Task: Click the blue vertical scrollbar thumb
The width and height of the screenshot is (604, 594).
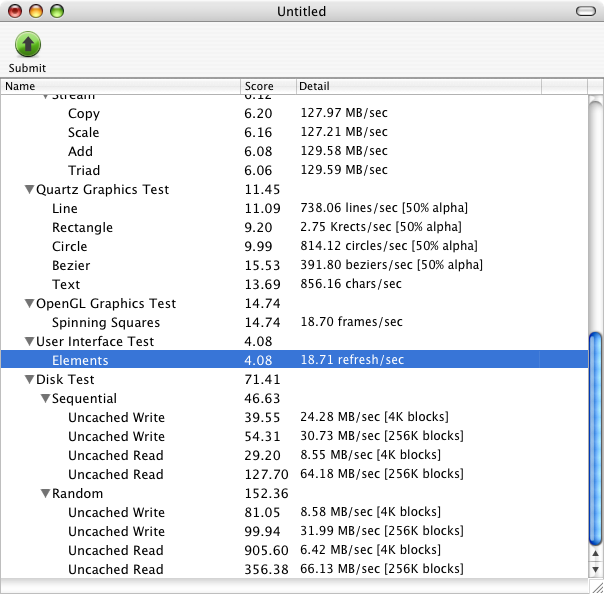Action: [x=595, y=440]
